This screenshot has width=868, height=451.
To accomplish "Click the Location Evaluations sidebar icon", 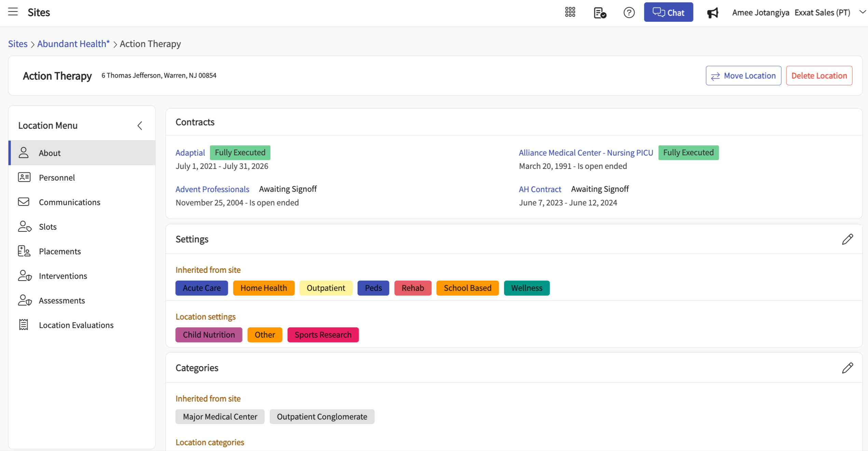I will (x=24, y=325).
